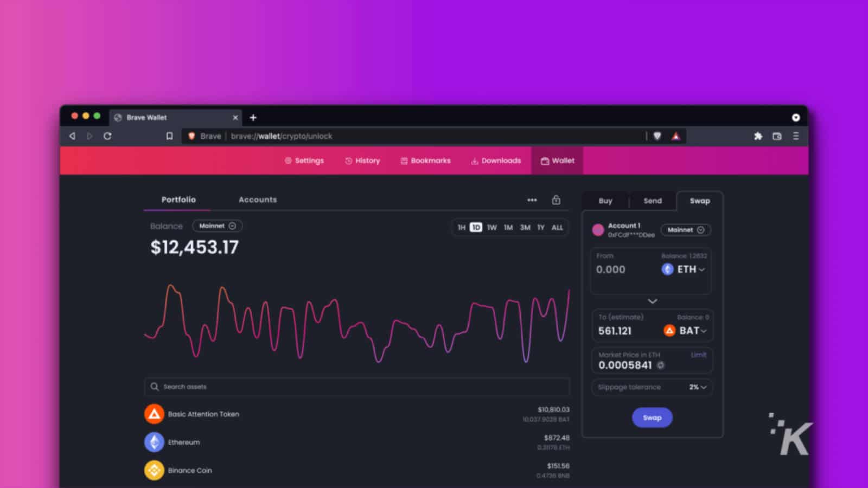The image size is (868, 488).
Task: Open Bookmarks in the top navigation
Action: click(x=425, y=160)
